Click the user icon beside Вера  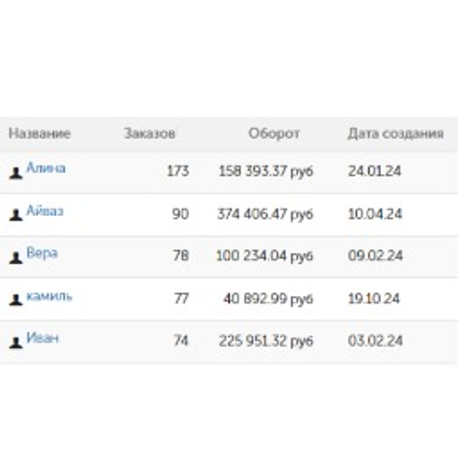[x=16, y=258]
